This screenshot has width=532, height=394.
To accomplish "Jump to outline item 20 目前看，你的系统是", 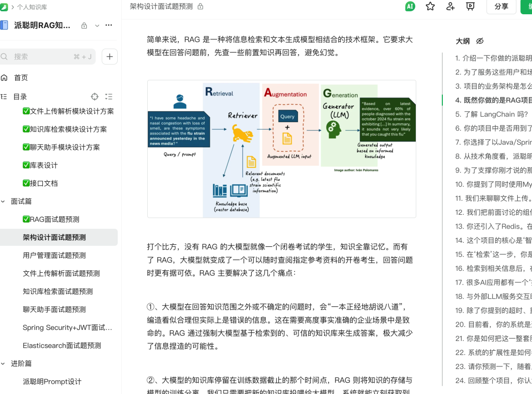I will (x=493, y=325).
